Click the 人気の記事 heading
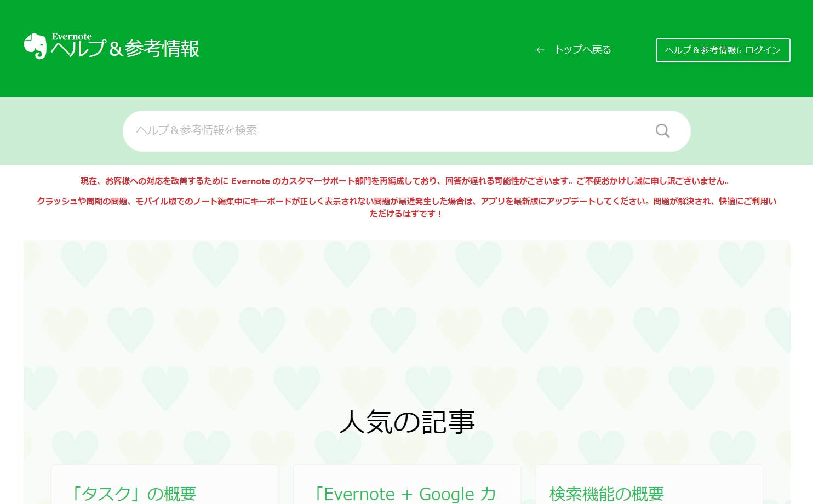813x504 pixels. pyautogui.click(x=406, y=421)
